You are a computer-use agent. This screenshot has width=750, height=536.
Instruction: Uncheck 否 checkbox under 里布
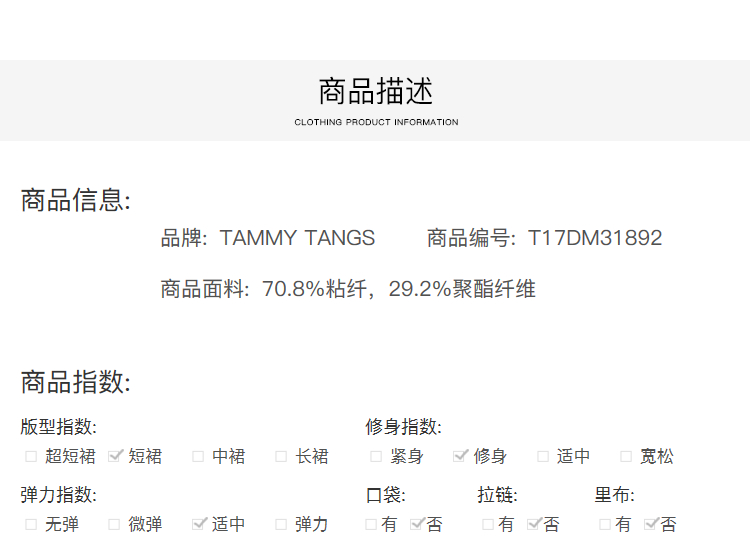[x=651, y=524]
